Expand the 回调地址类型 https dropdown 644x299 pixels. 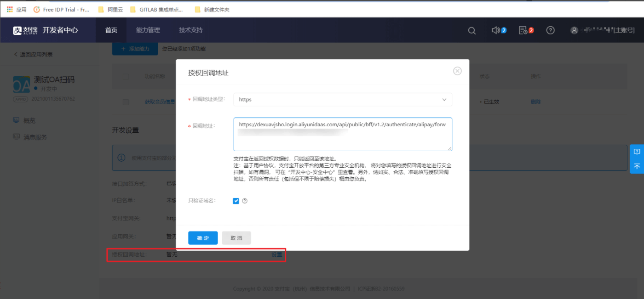342,100
